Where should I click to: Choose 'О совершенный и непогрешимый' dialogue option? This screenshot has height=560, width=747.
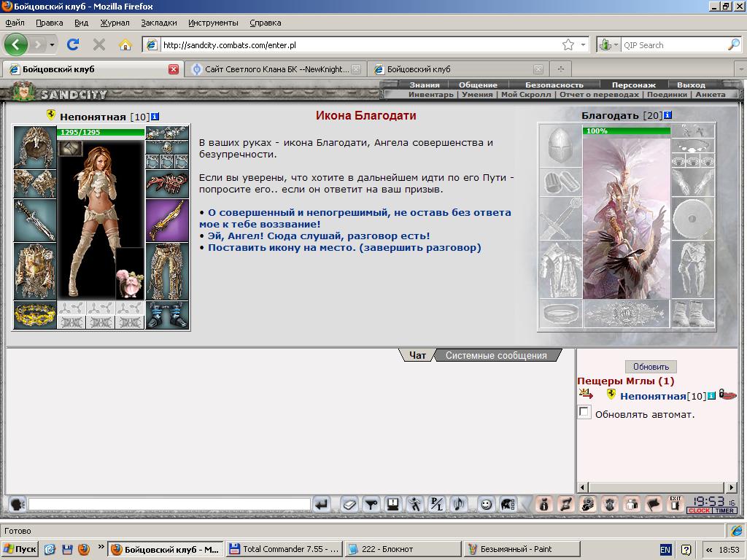(355, 218)
